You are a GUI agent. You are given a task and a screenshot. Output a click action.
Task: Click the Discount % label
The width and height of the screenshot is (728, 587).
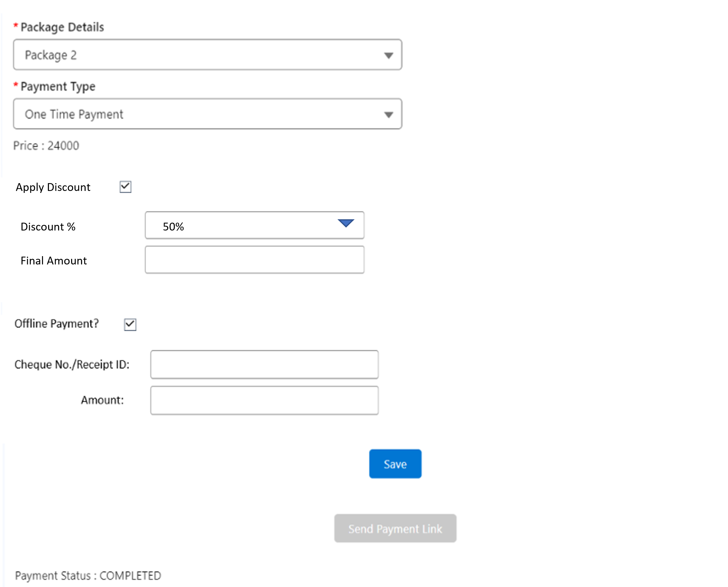point(48,227)
